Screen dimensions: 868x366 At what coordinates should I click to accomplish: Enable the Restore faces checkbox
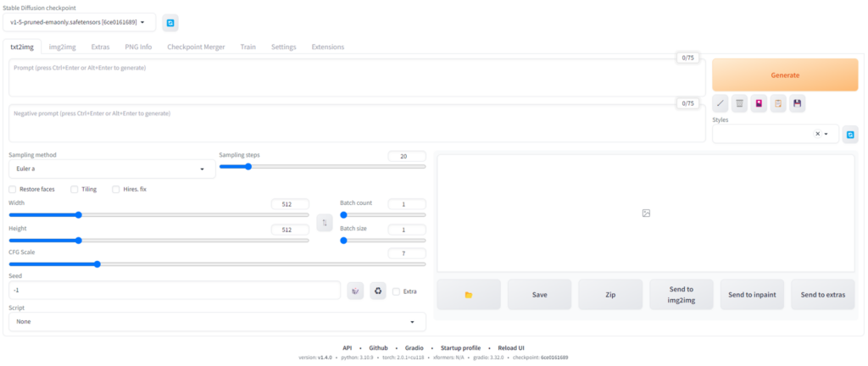pos(13,189)
